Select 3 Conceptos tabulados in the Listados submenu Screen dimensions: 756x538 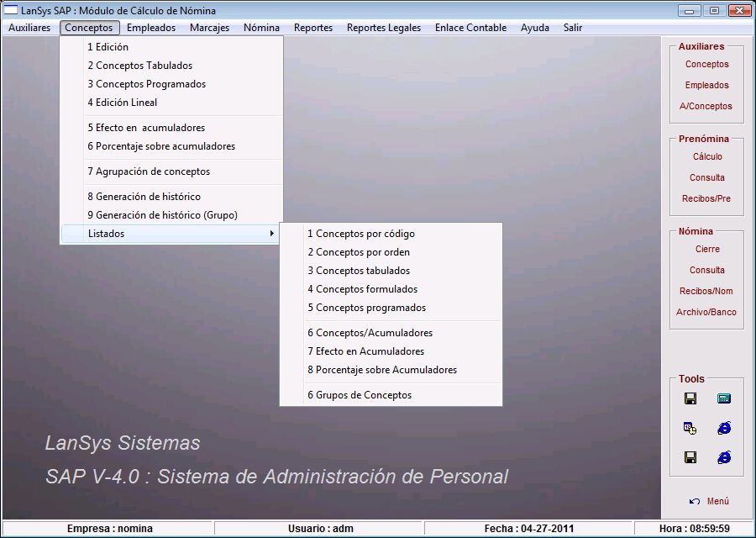pyautogui.click(x=391, y=271)
